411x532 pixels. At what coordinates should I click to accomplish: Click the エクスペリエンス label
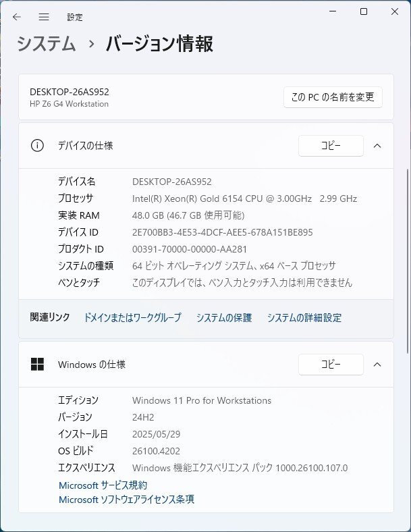pyautogui.click(x=86, y=468)
